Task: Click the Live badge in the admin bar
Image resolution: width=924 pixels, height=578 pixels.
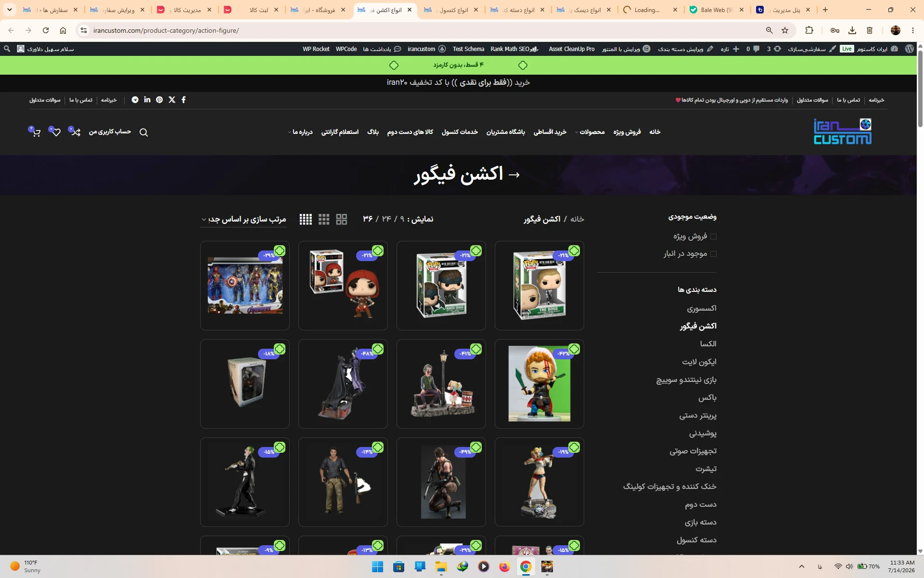Action: [847, 49]
